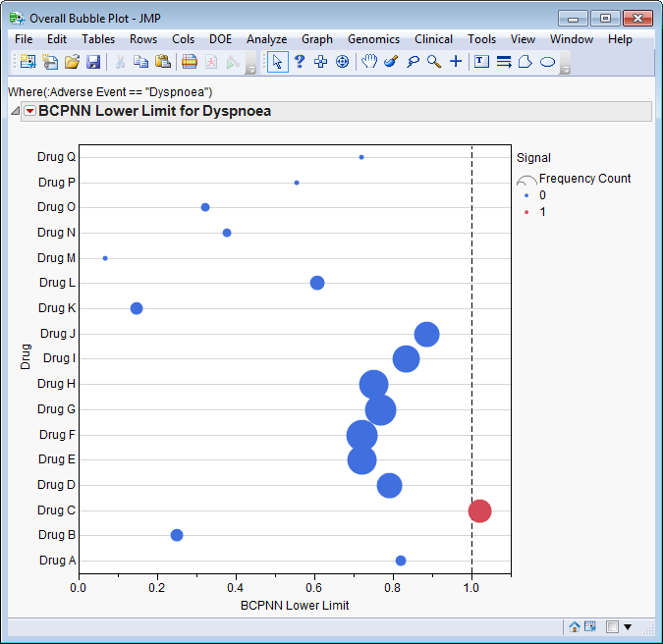Collapse the BCPNN Lower Limit outline section
663x644 pixels.
coord(15,111)
